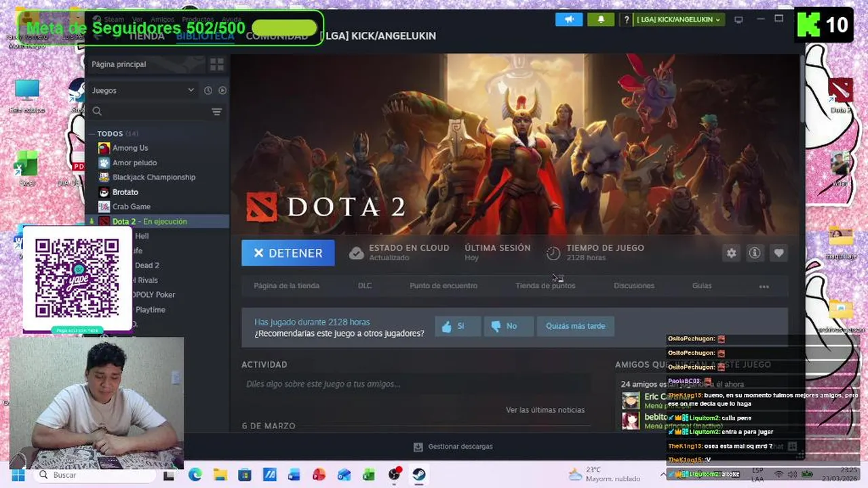Sort library by recent activity clock icon
The height and width of the screenshot is (488, 868).
[x=208, y=90]
